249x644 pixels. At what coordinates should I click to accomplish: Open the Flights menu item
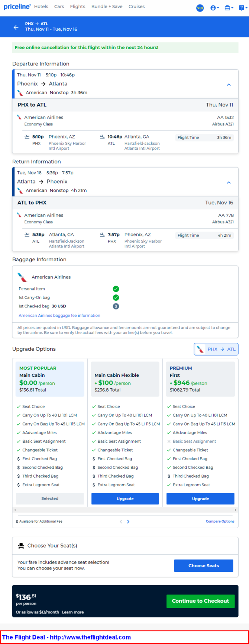78,7
